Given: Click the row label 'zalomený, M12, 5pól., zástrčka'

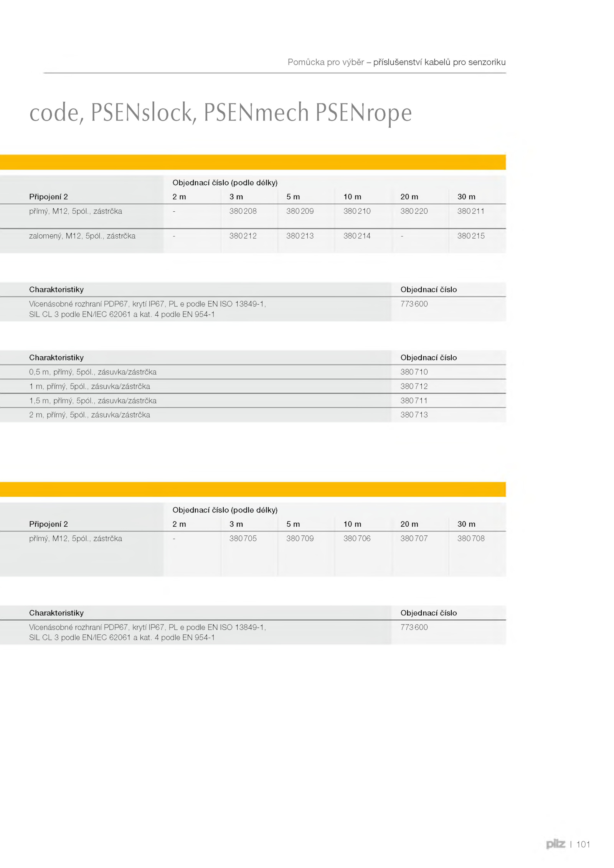Looking at the screenshot, I should 82,236.
